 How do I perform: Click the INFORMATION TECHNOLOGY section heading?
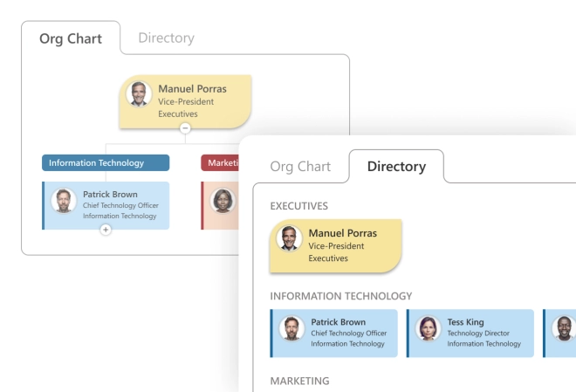click(341, 296)
